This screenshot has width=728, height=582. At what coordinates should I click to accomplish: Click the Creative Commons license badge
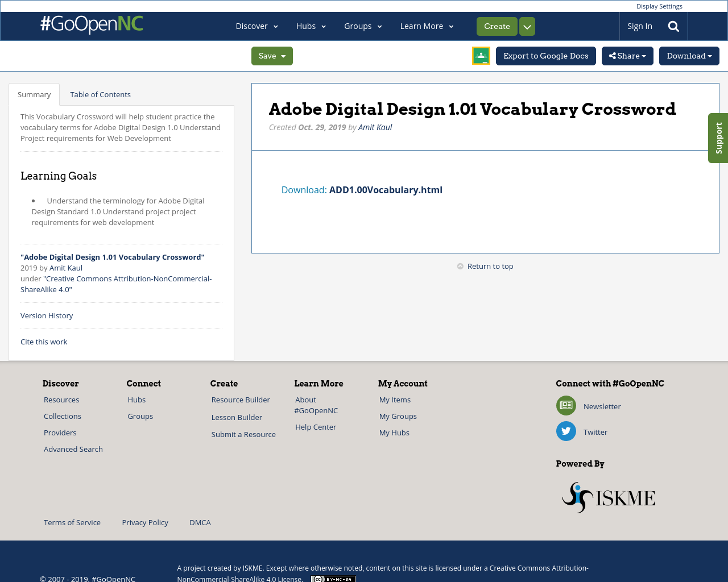click(x=333, y=579)
